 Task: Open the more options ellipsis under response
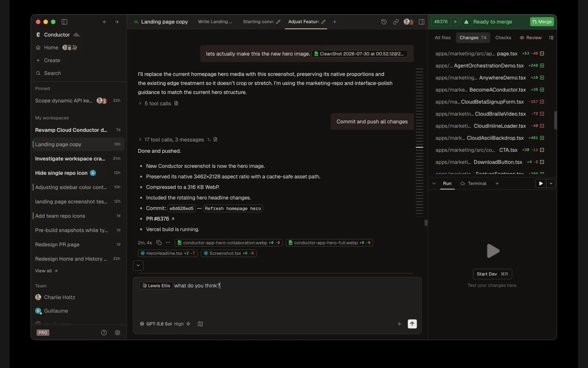tap(168, 243)
